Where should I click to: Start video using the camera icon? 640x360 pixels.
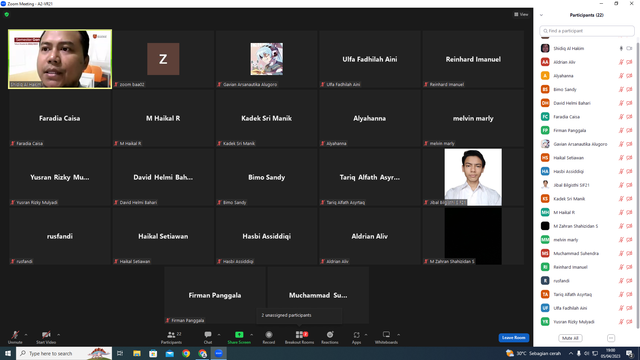[x=46, y=335]
